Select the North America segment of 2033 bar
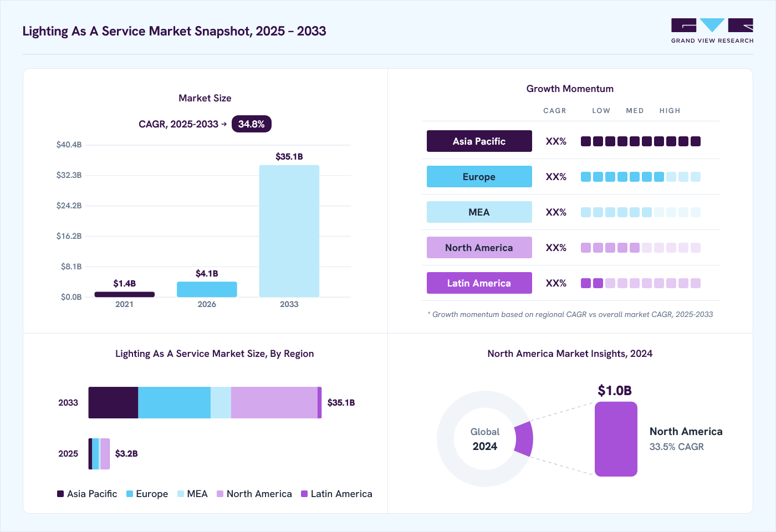This screenshot has width=776, height=532. click(x=274, y=402)
